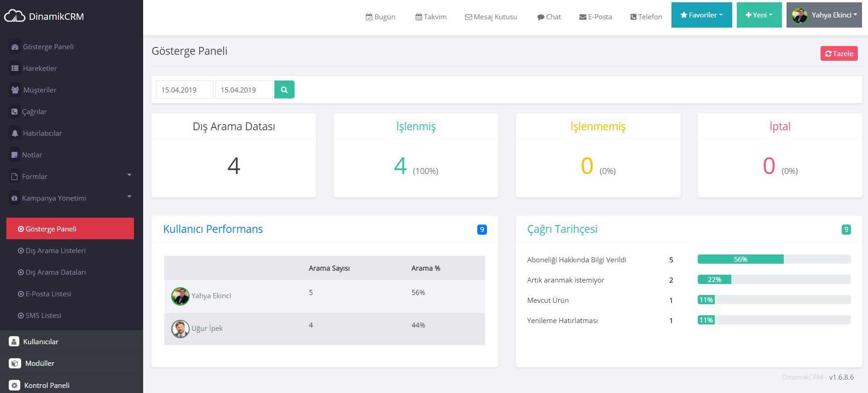Click the Modüller cube icon
The height and width of the screenshot is (393, 868).
click(15, 363)
